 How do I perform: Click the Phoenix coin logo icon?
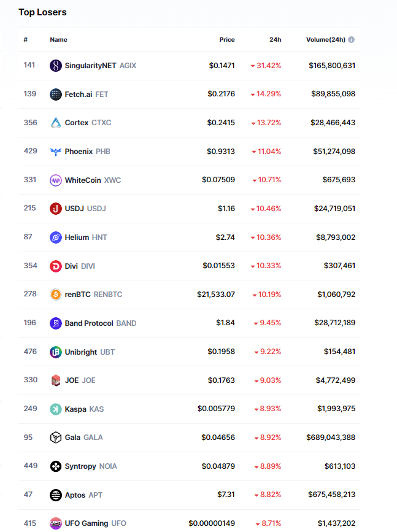tap(56, 152)
